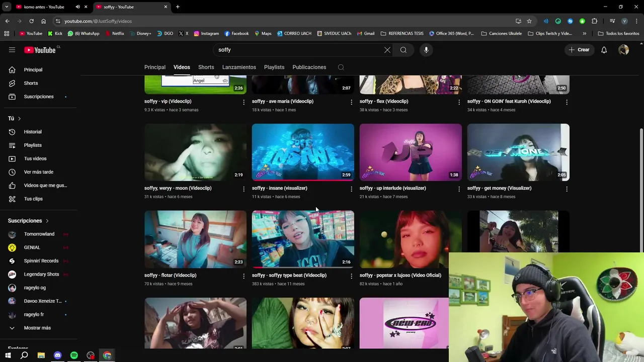Image resolution: width=644 pixels, height=362 pixels.
Task: Switch to the Playlists channel tab
Action: pyautogui.click(x=274, y=67)
